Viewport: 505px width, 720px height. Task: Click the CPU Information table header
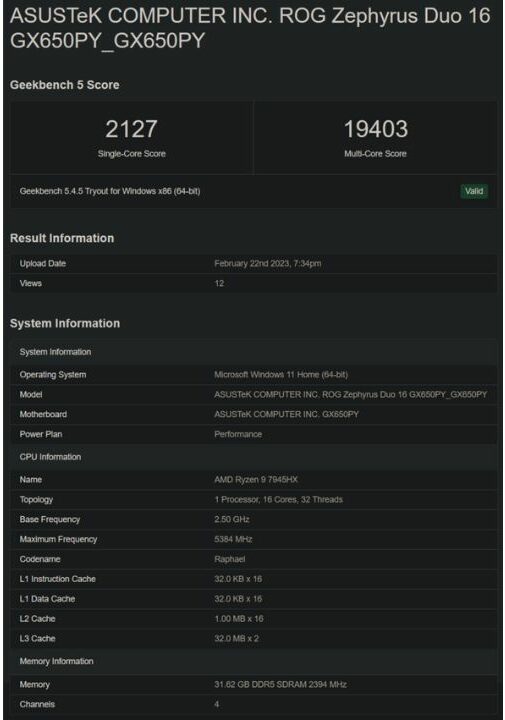coord(253,457)
